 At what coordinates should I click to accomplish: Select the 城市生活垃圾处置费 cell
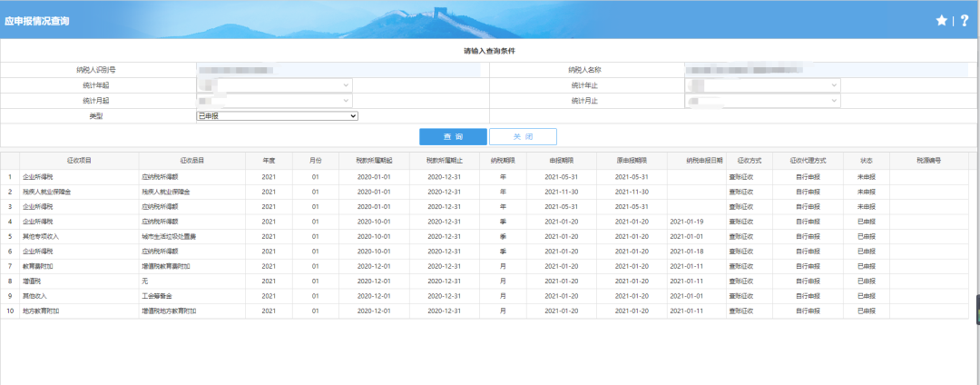pyautogui.click(x=191, y=237)
